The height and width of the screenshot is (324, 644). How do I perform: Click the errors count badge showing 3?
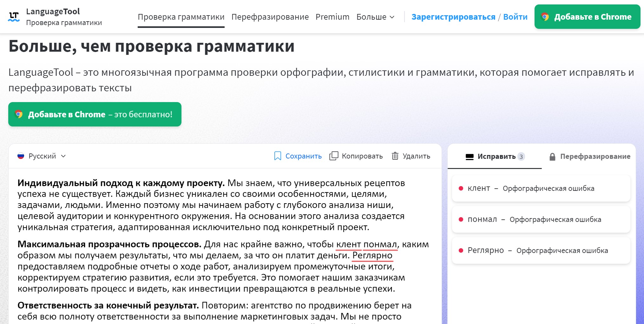pos(521,157)
